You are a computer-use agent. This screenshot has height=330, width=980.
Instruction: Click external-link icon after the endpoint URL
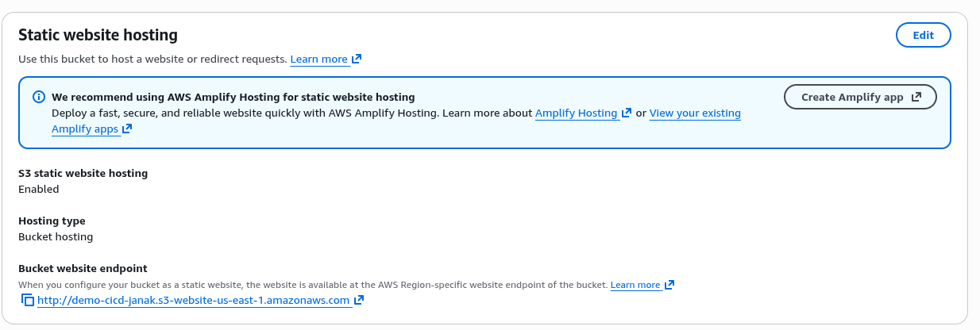pyautogui.click(x=359, y=301)
